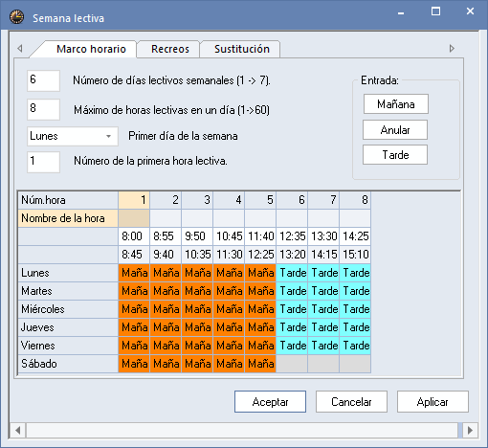The height and width of the screenshot is (448, 488).
Task: Click the número de días lectivos field
Action: coord(43,80)
